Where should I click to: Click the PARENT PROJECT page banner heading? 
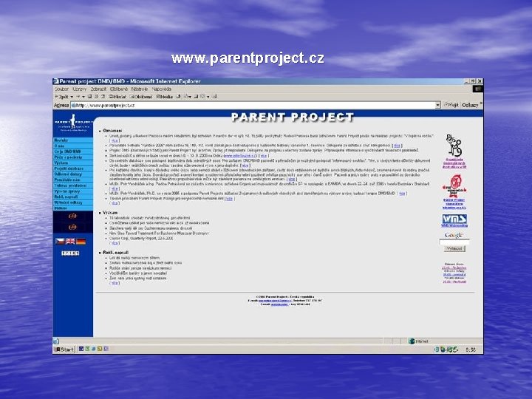tap(293, 117)
